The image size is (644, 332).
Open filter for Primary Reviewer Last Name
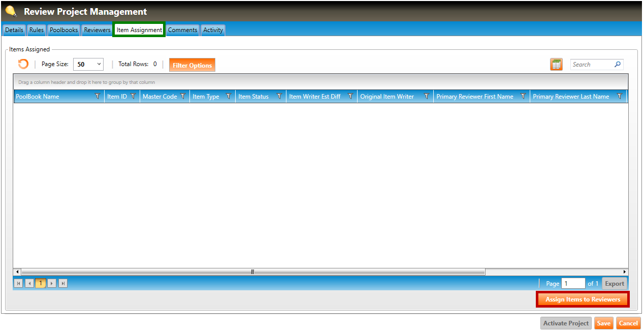(x=619, y=96)
